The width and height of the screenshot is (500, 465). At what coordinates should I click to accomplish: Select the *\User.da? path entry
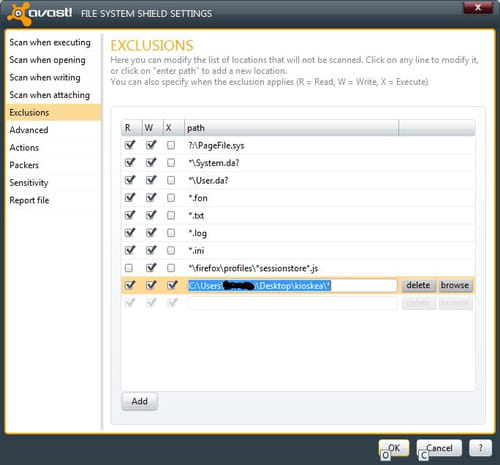(x=208, y=181)
